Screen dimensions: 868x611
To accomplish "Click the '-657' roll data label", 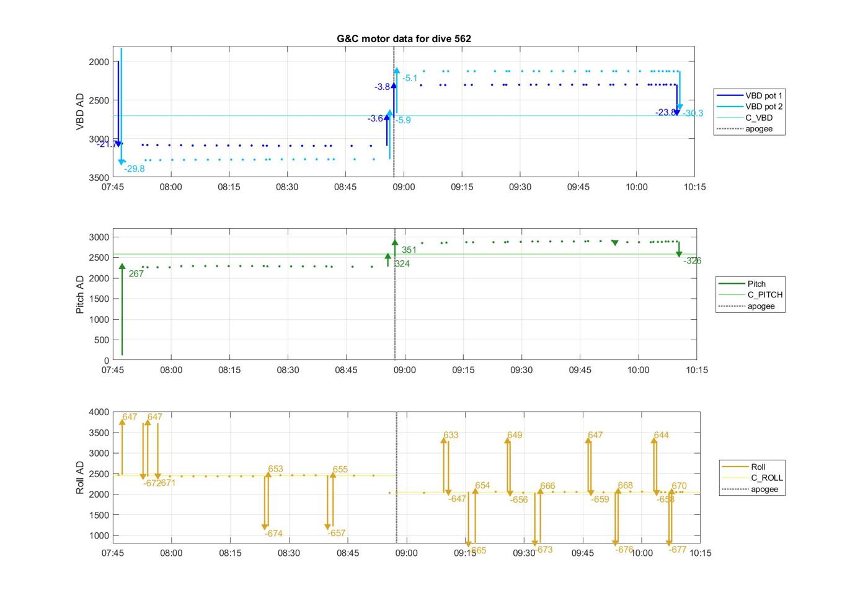I will (x=337, y=533).
